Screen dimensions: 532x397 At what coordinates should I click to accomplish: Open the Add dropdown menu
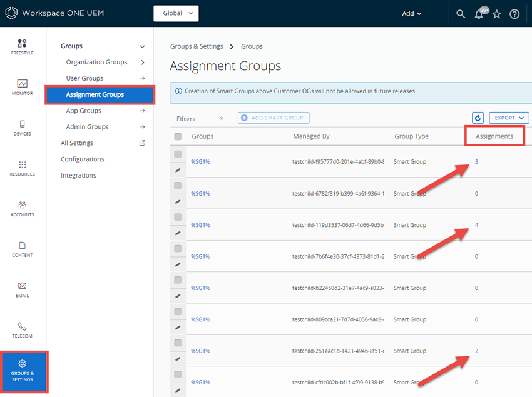[412, 14]
